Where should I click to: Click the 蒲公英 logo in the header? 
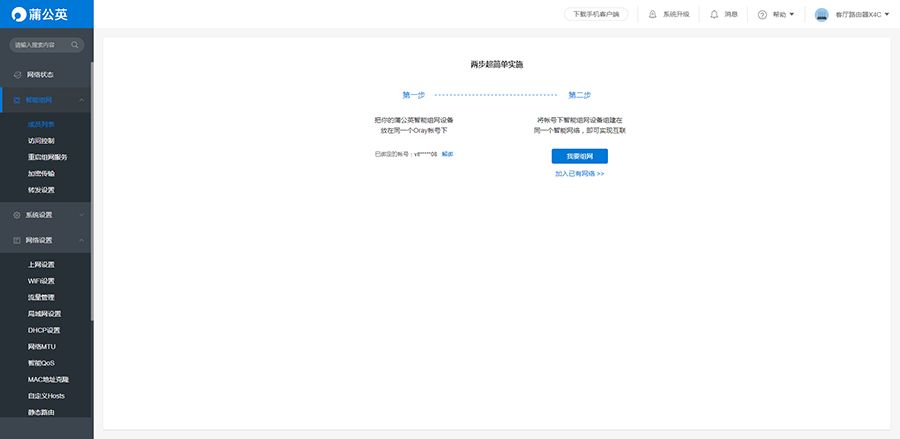[x=40, y=14]
